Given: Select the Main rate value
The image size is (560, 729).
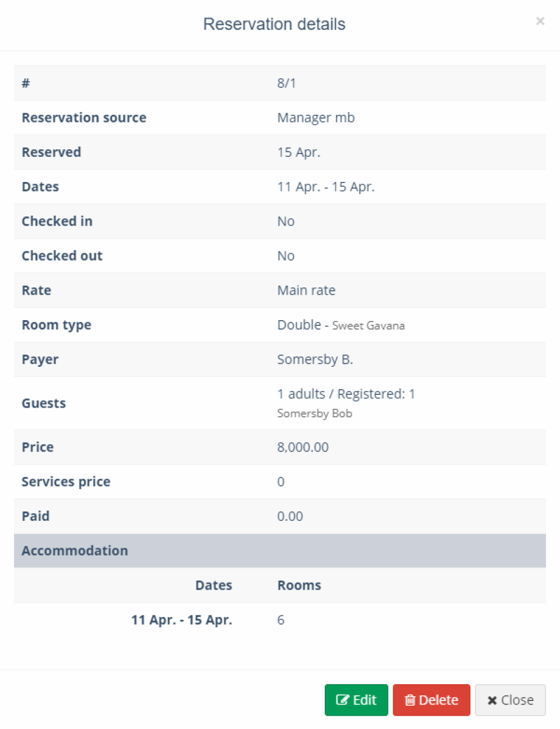Looking at the screenshot, I should [x=306, y=290].
